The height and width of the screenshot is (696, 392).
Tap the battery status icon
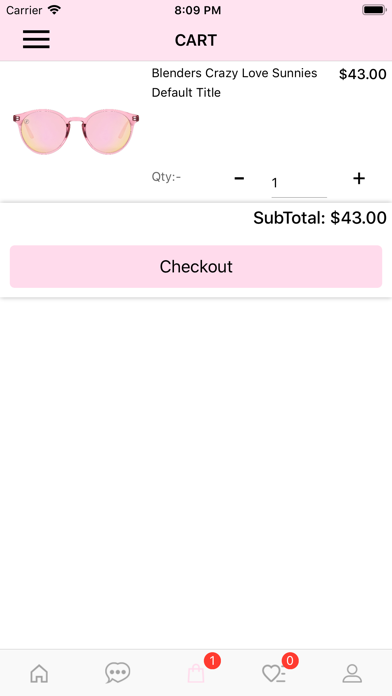click(x=374, y=10)
